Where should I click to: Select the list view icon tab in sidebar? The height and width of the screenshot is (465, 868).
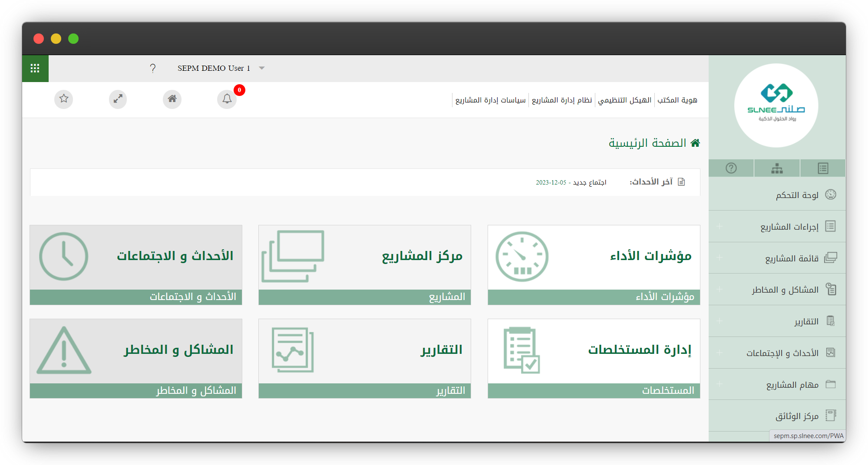[823, 168]
